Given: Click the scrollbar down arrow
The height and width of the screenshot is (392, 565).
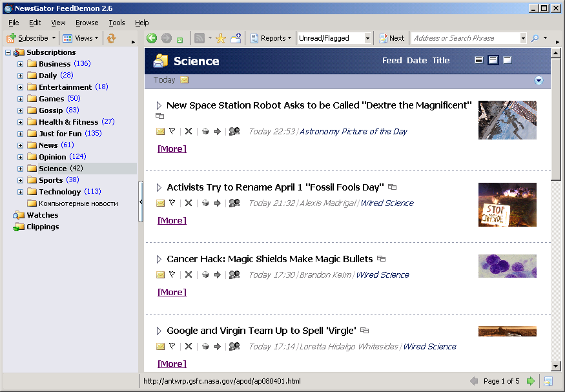Looking at the screenshot, I should [x=555, y=366].
